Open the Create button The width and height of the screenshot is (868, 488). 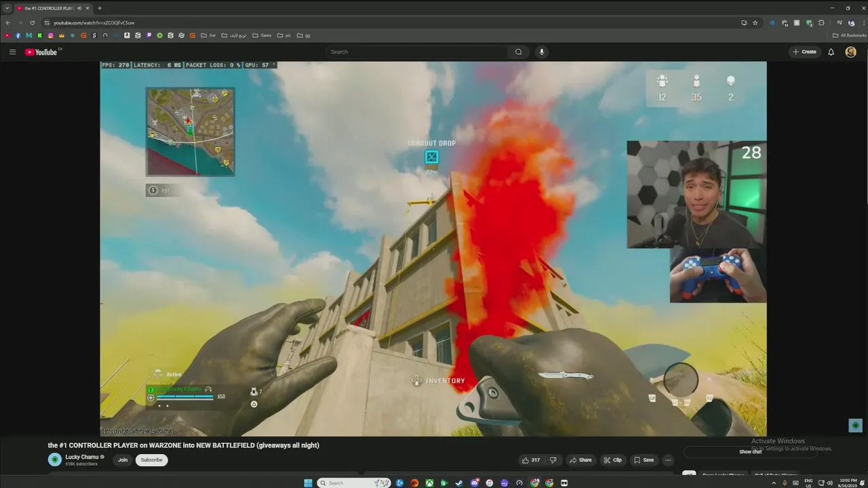pos(805,52)
